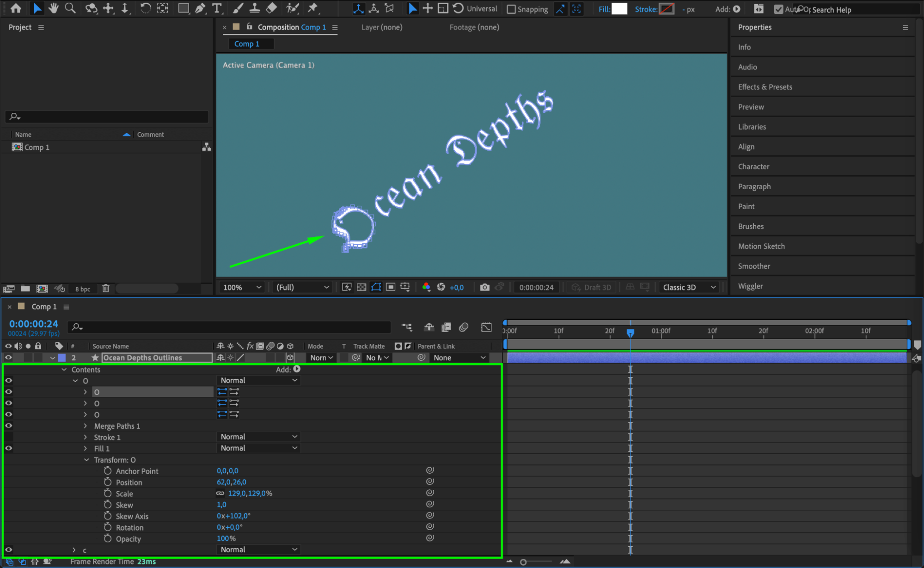Click the trash icon in Project panel
924x568 pixels.
point(106,289)
